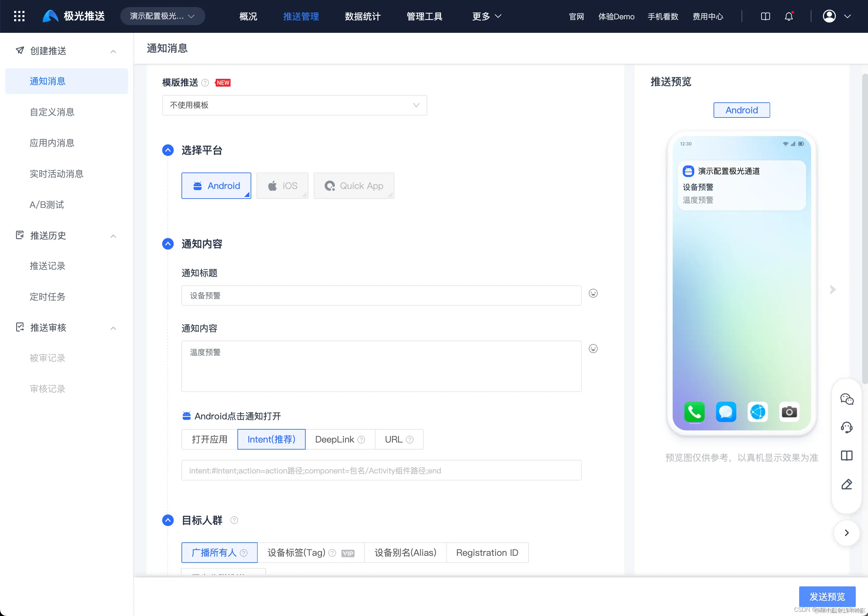
Task: Switch to the 数据统计 menu
Action: point(362,16)
